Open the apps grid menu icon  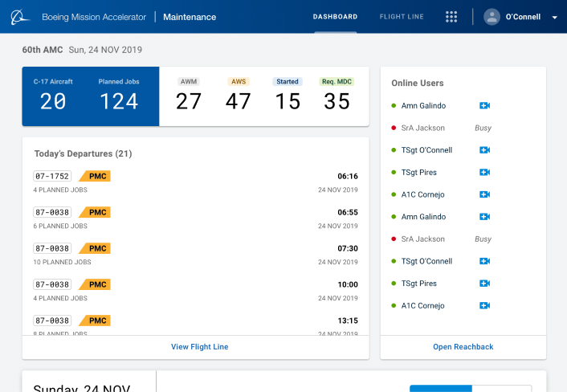tap(451, 17)
